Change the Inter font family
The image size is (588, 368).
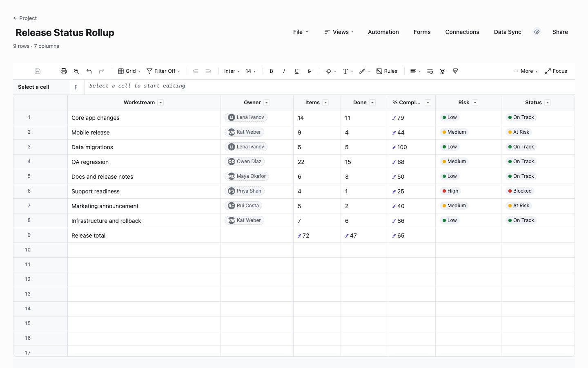[x=232, y=71]
